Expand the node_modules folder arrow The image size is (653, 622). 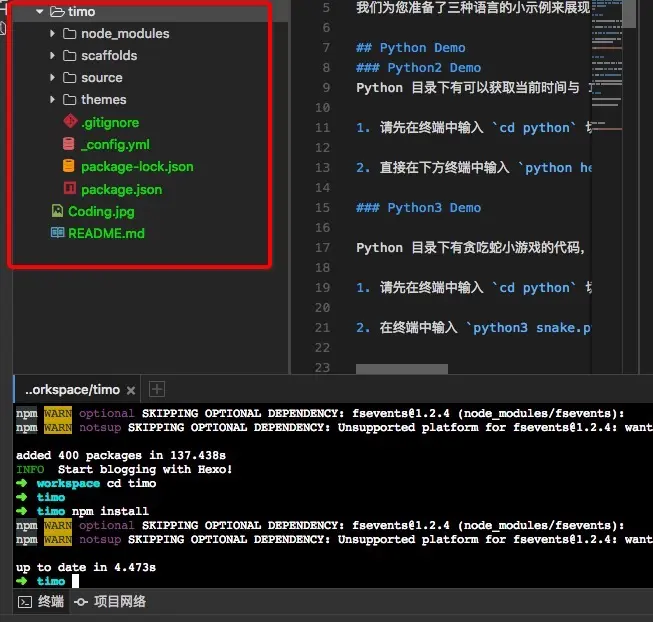tap(52, 33)
